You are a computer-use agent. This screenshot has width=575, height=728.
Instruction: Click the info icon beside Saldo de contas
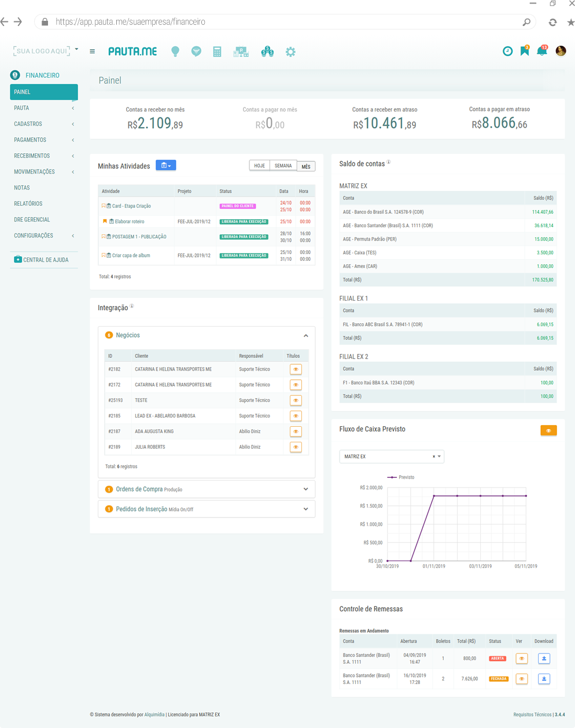coord(389,162)
